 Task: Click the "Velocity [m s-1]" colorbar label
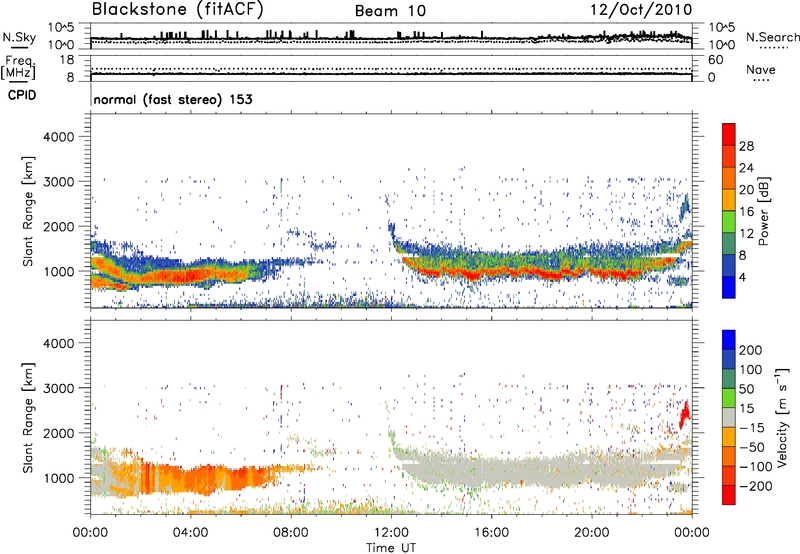[782, 417]
